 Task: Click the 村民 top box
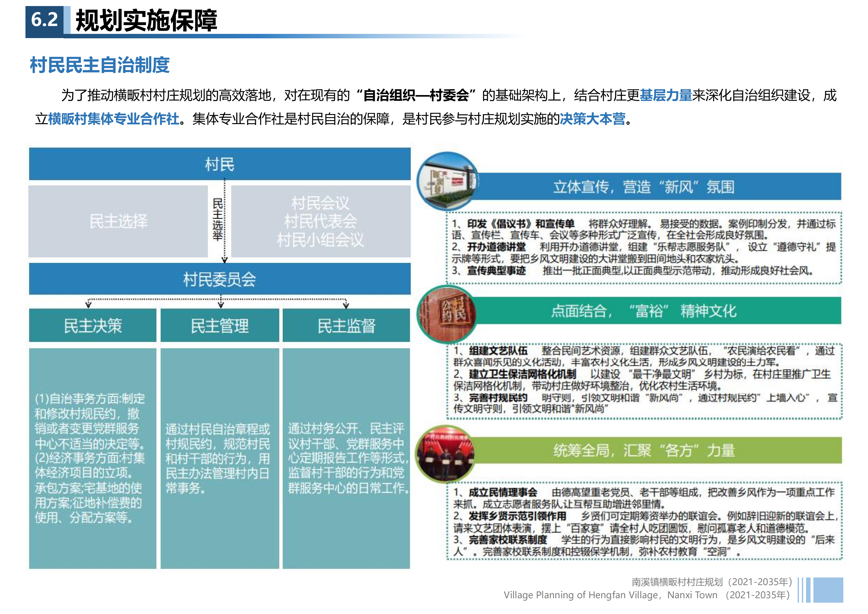point(220,164)
